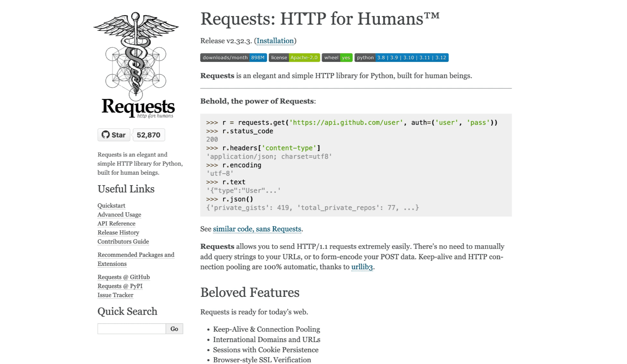Click the wheel yes badge
Viewport: 627px width, 364px height.
click(337, 58)
